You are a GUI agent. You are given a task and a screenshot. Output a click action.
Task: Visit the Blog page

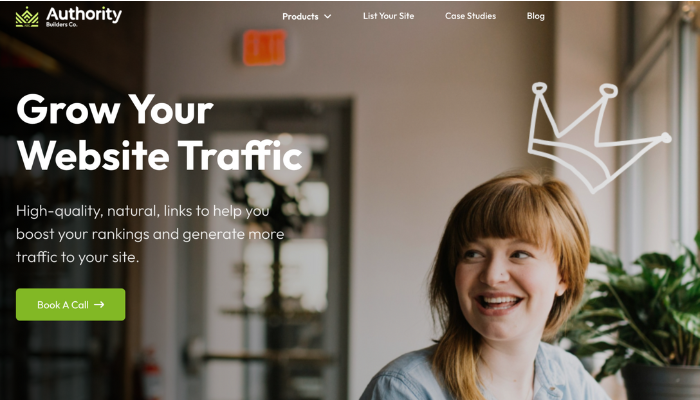pyautogui.click(x=535, y=16)
